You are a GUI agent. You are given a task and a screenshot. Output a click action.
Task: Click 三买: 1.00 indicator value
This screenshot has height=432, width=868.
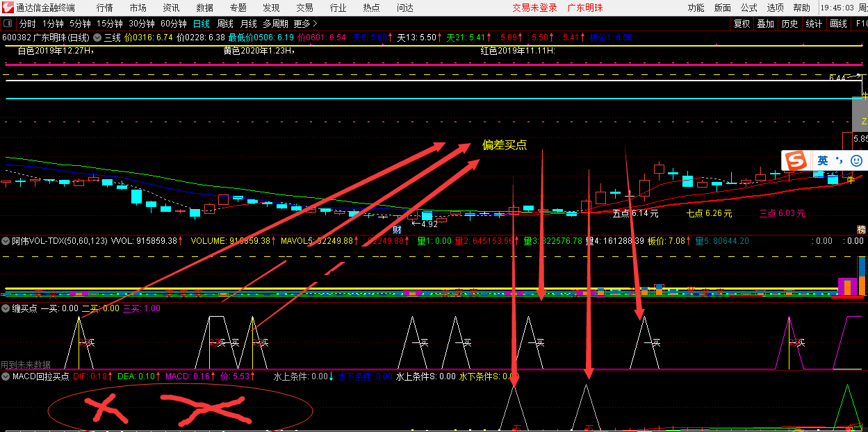[141, 308]
